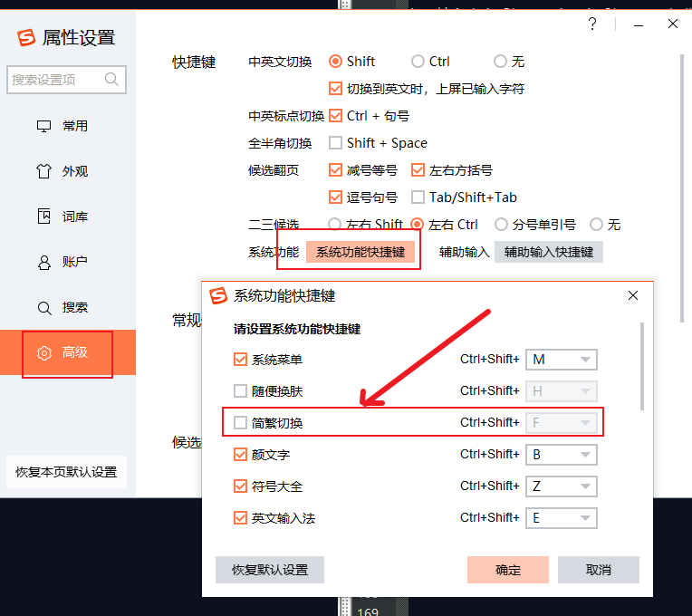This screenshot has height=616, width=692.
Task: Open the E key dropdown for 英文输入法
Action: pyautogui.click(x=562, y=518)
